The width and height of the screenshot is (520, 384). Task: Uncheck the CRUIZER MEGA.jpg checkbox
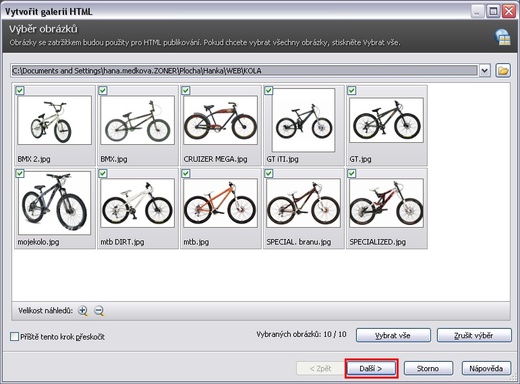(x=186, y=90)
